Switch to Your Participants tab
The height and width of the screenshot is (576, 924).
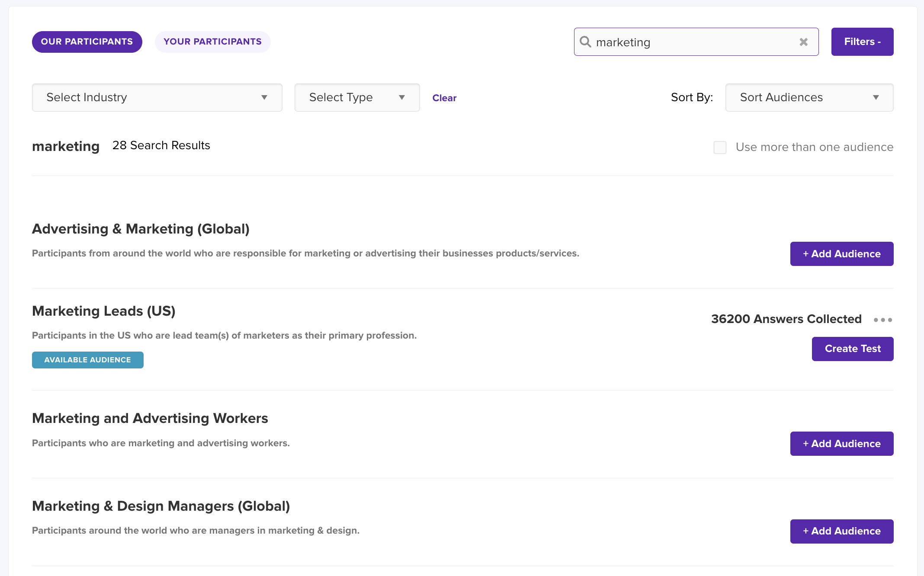(x=212, y=42)
